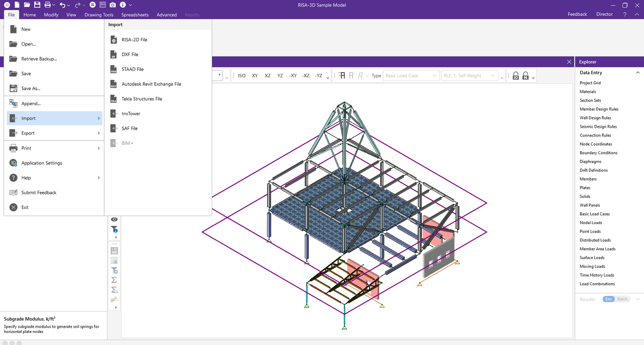This screenshot has width=644, height=345.
Task: Toggle the N lock icon
Action: point(526,75)
